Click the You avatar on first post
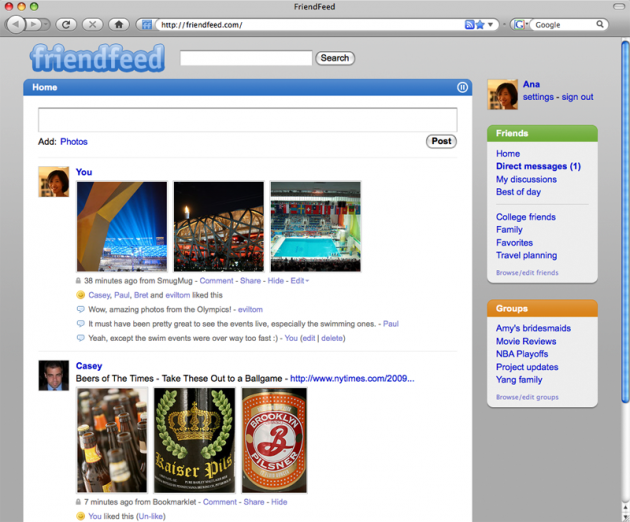 point(54,182)
